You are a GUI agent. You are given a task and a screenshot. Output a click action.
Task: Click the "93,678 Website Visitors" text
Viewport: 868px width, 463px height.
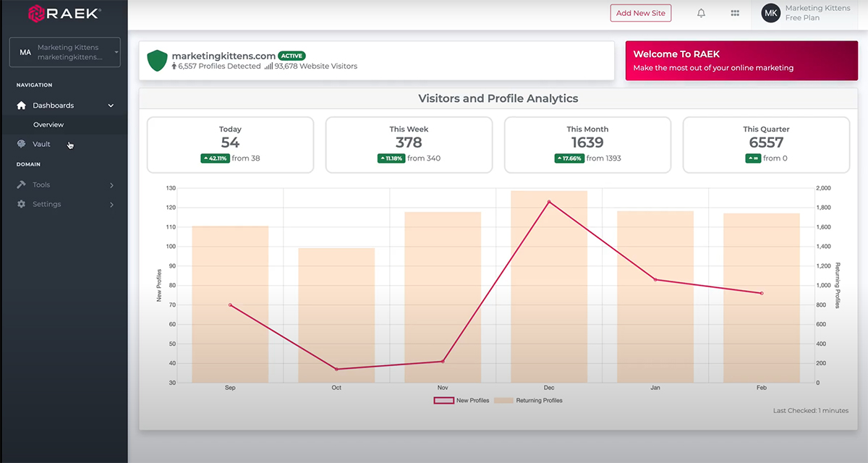[x=316, y=66]
